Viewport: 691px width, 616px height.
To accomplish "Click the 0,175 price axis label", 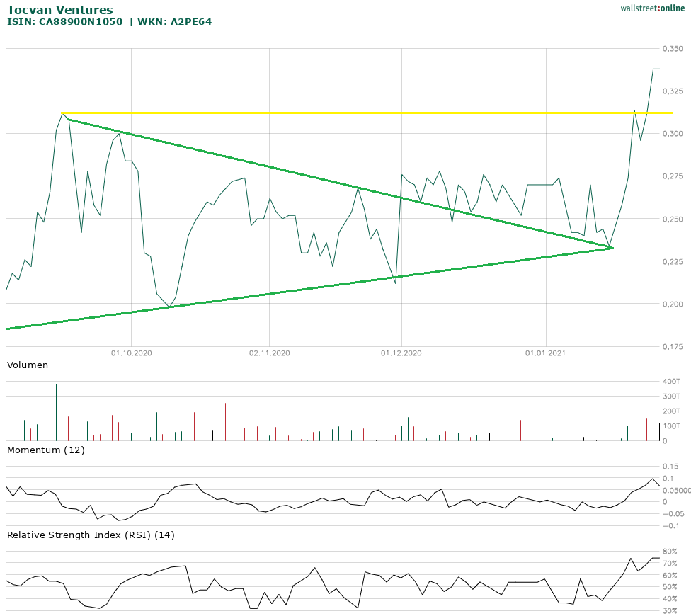I will 673,347.
